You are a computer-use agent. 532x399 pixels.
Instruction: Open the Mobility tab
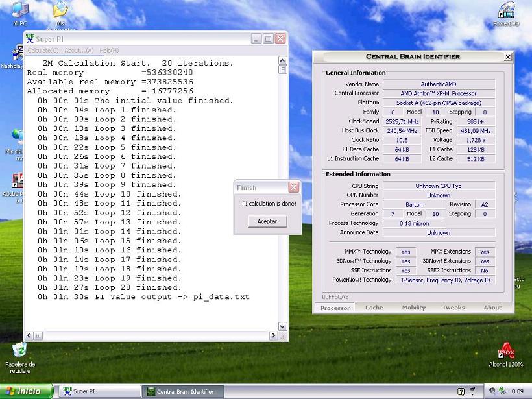[x=413, y=308]
